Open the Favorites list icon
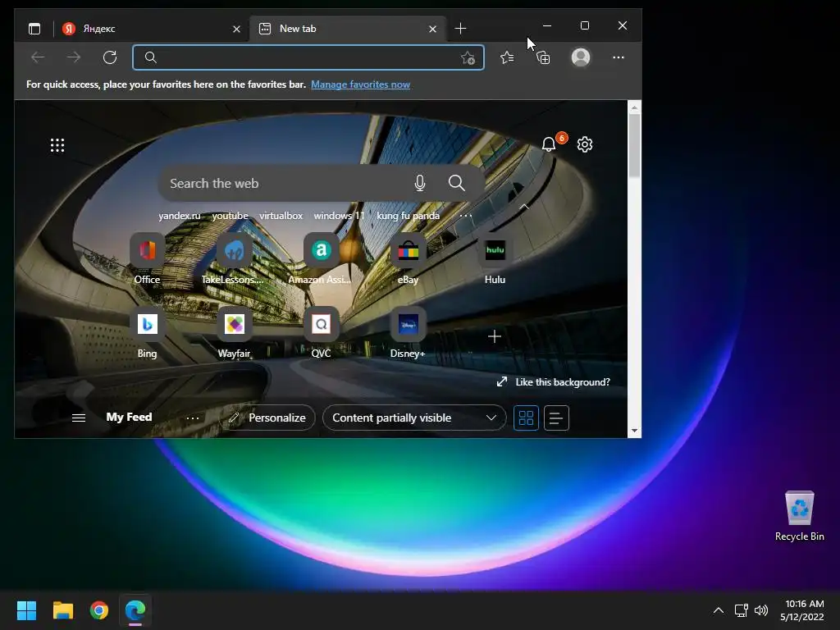The width and height of the screenshot is (840, 630). [x=507, y=57]
